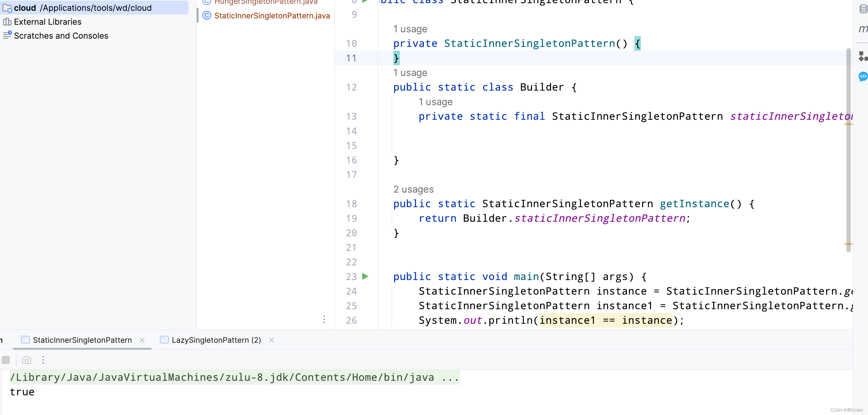Screen dimensions: 868x415
Task: Click the editor vertical scrollbar thumb
Action: [848, 150]
